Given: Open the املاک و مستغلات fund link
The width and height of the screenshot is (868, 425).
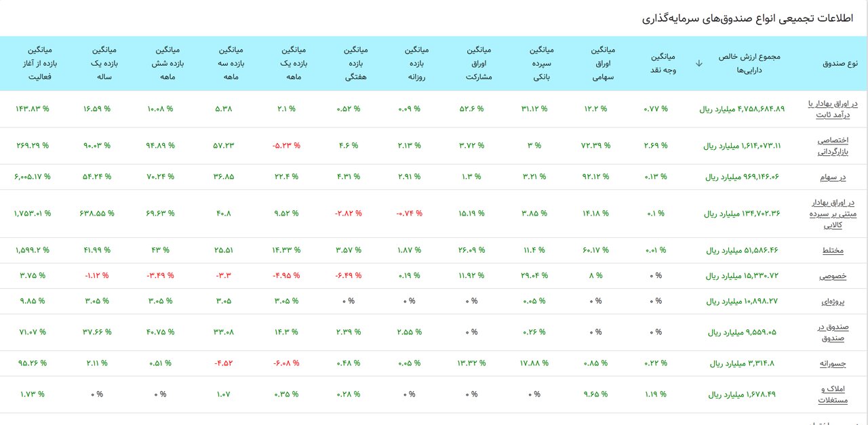Looking at the screenshot, I should pyautogui.click(x=833, y=394).
